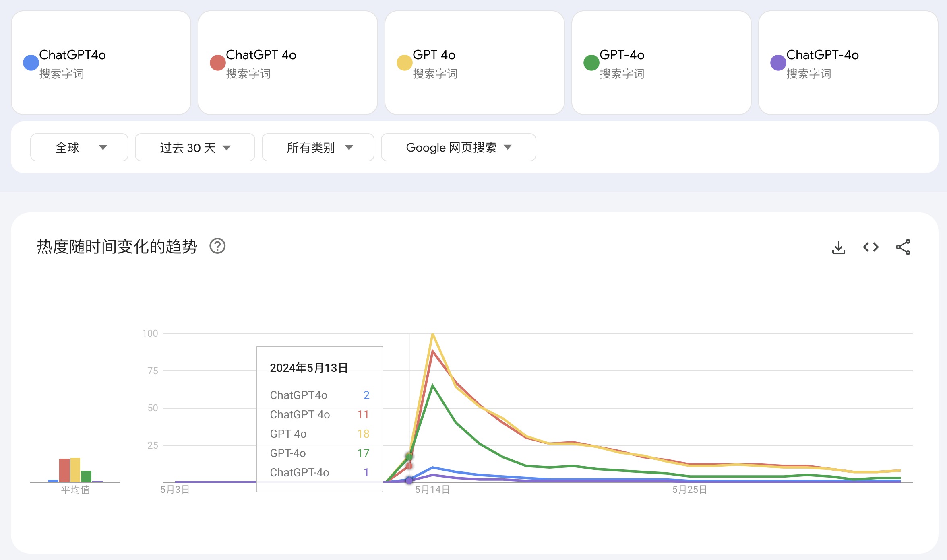The width and height of the screenshot is (947, 560).
Task: Edit the GPT 4o search term card
Action: (475, 63)
